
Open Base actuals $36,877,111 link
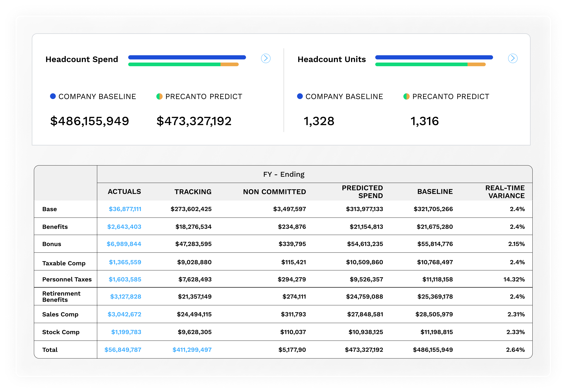(x=125, y=209)
